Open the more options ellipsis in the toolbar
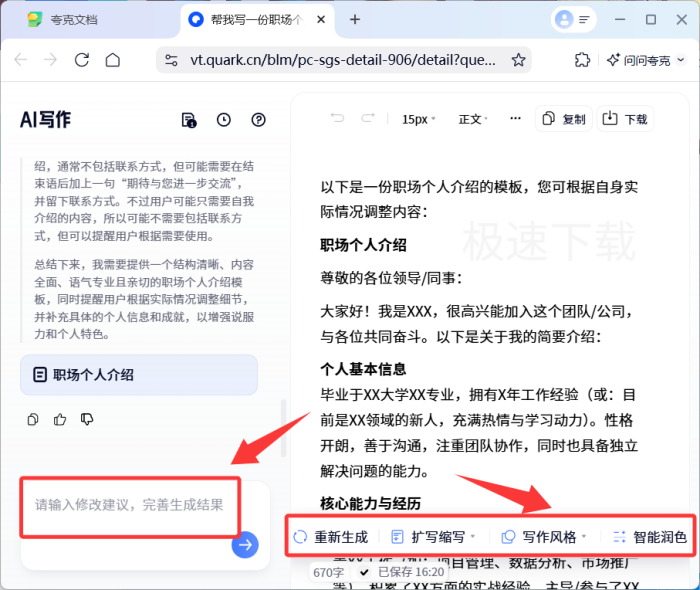 [516, 118]
